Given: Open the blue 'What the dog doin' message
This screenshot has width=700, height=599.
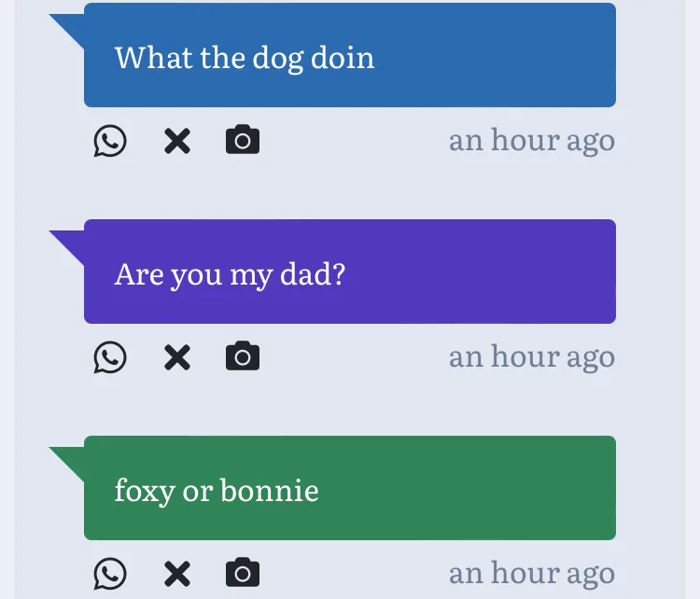Looking at the screenshot, I should [467, 56].
